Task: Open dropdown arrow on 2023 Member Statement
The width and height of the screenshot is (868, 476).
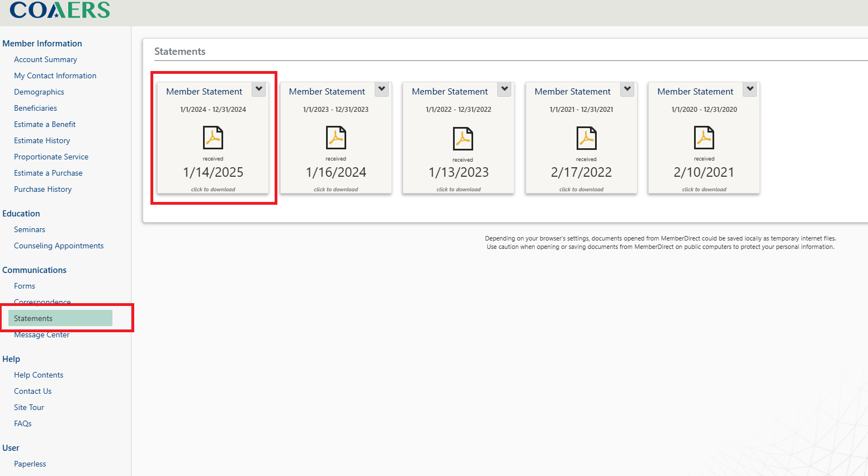Action: 381,89
